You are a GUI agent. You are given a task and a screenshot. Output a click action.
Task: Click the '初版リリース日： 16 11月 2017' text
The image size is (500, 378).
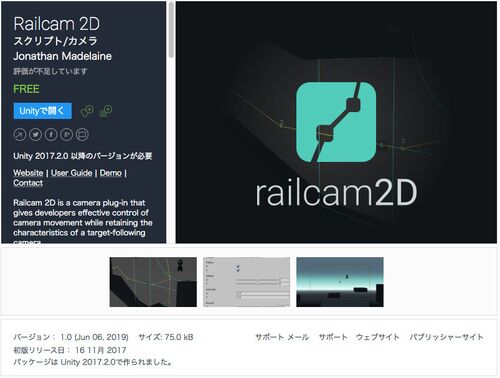click(x=70, y=350)
